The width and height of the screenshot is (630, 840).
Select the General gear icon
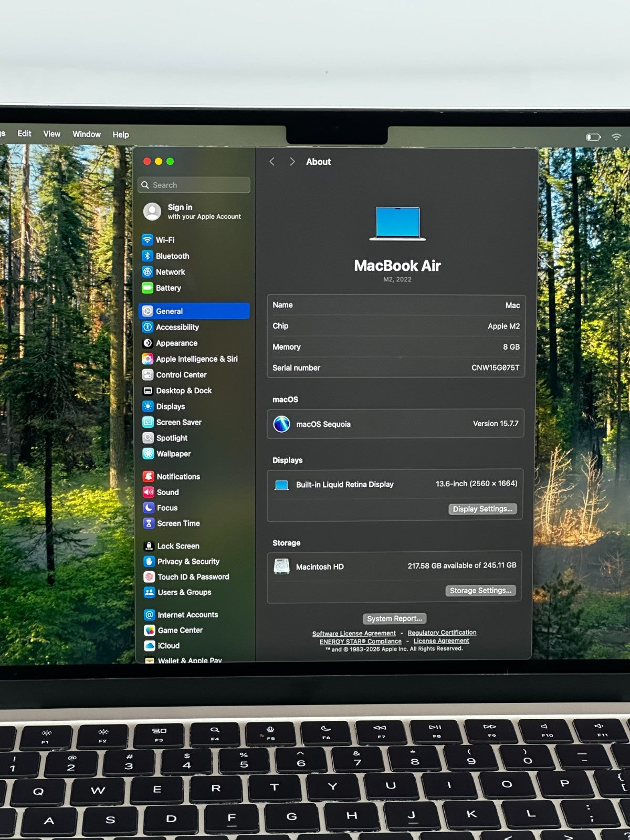coord(148,311)
